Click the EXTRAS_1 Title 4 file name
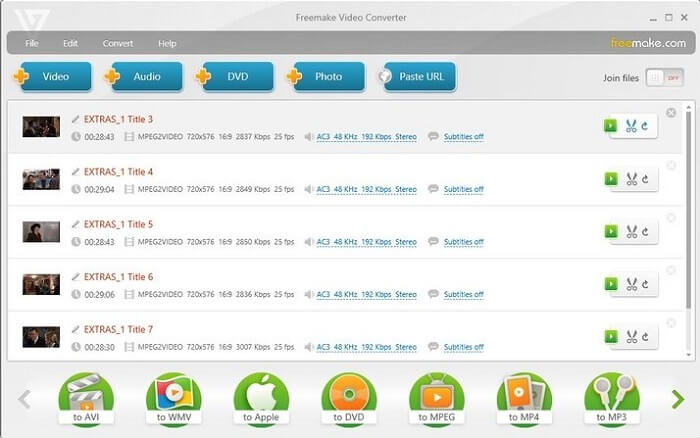Screen dimensions: 700x438 118,172
